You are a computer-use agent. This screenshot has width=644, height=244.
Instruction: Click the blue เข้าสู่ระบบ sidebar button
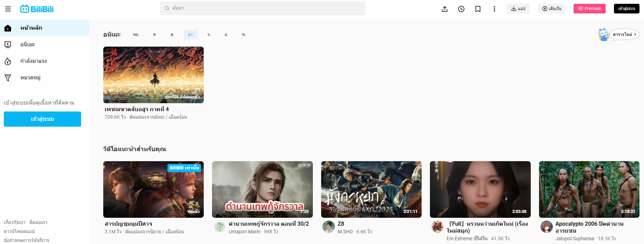(x=42, y=119)
